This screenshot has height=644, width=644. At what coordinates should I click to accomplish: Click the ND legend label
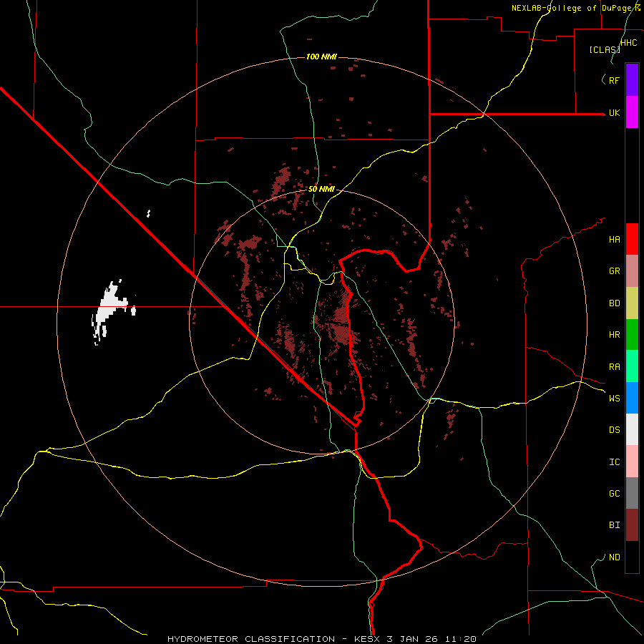pos(615,557)
